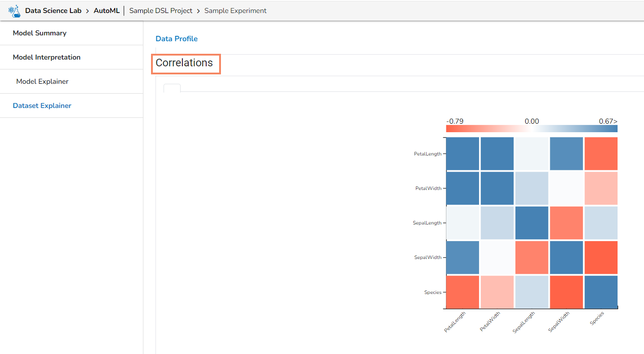Viewport: 644px width, 354px height.
Task: Click the Correlations heading
Action: (x=184, y=63)
